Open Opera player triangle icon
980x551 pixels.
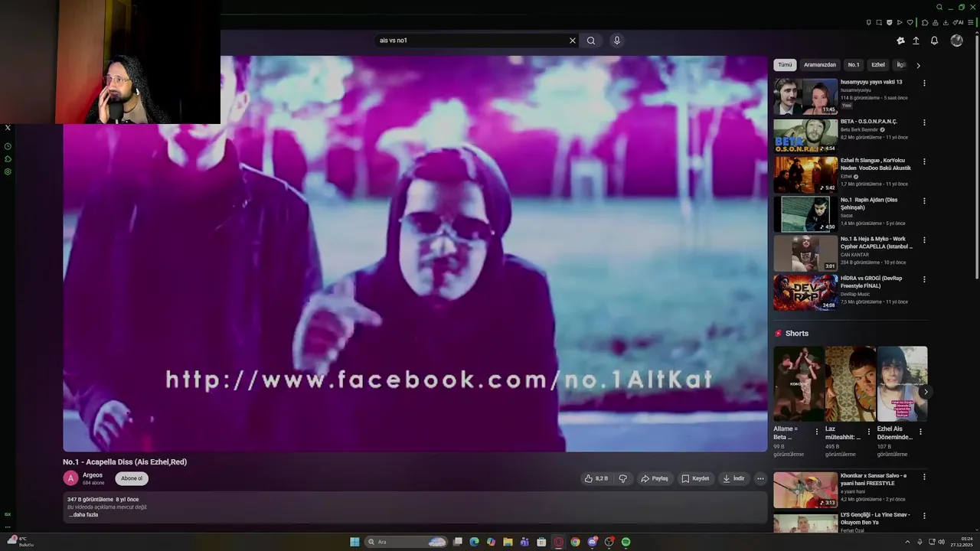pyautogui.click(x=900, y=22)
